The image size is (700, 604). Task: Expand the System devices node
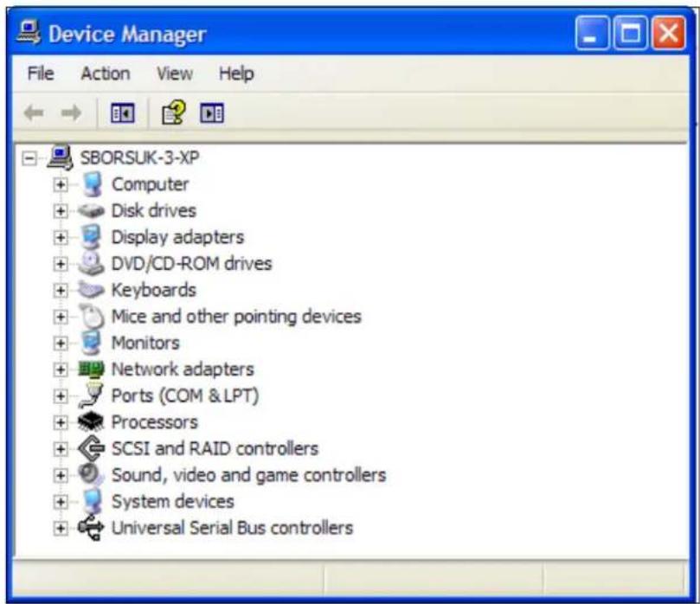(x=61, y=502)
